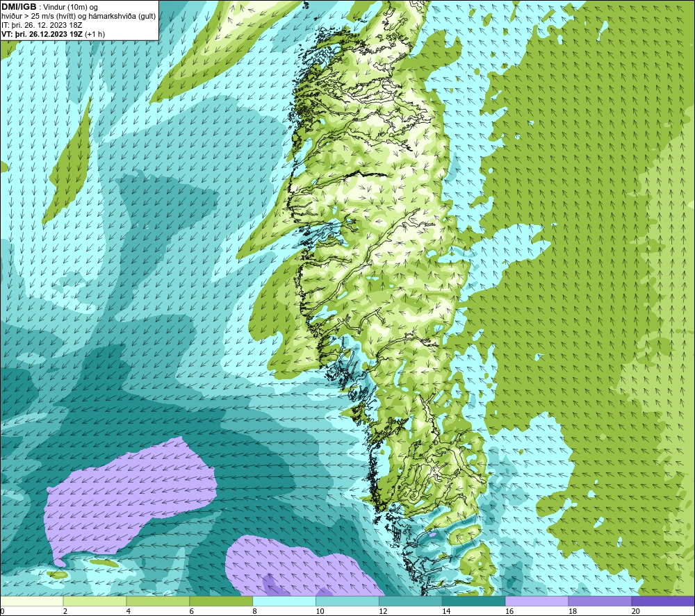This screenshot has width=695, height=616.
Task: Select the medium green 4–6 m/s swatch
Action: pos(158,601)
